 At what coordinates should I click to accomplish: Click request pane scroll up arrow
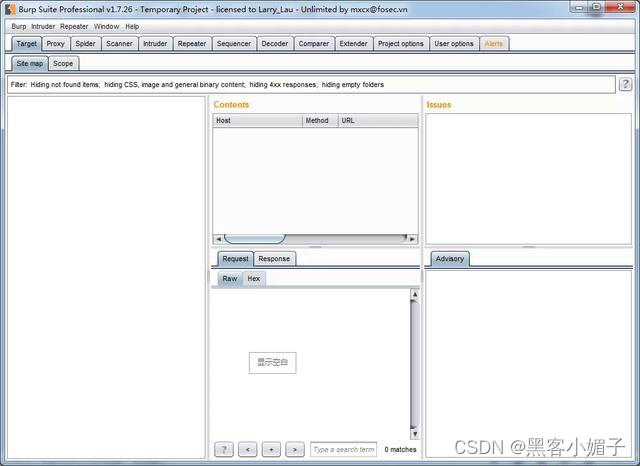[415, 294]
